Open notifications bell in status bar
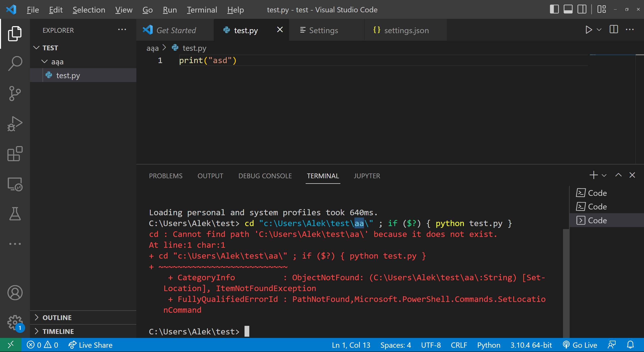Image resolution: width=644 pixels, height=352 pixels. [x=630, y=345]
